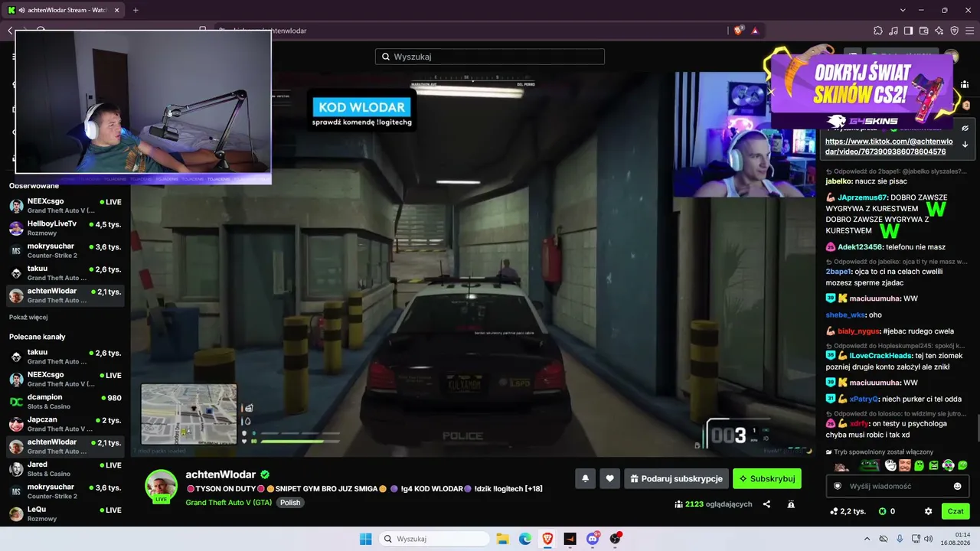
Task: Show hidden system tray icons
Action: [867, 539]
